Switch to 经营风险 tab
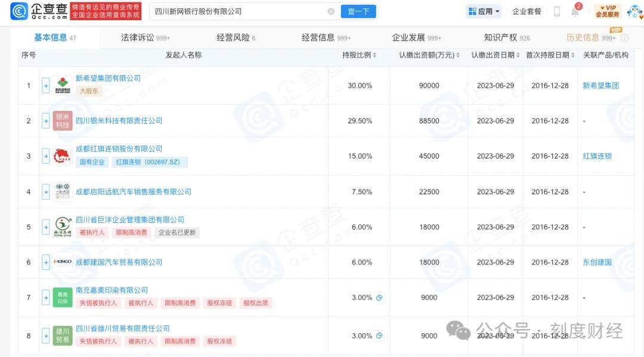Image resolution: width=644 pixels, height=357 pixels. pos(236,38)
